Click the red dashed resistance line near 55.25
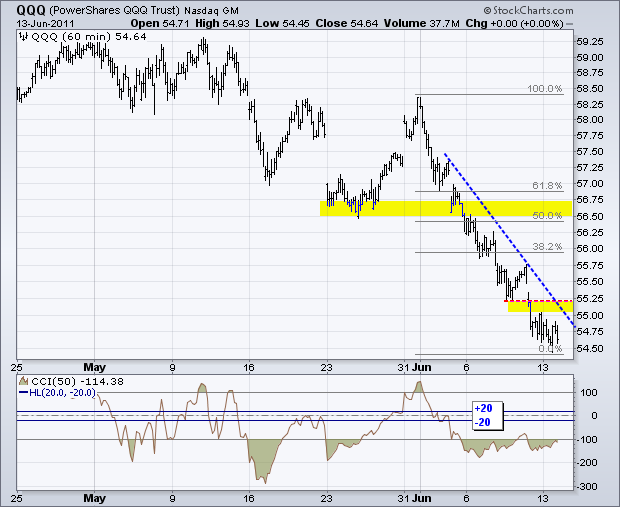 pyautogui.click(x=538, y=301)
